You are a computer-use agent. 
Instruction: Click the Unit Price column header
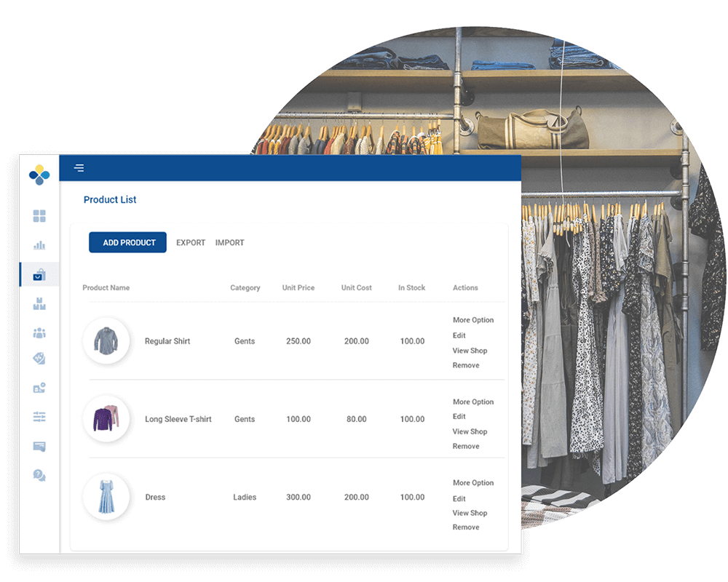pos(298,288)
